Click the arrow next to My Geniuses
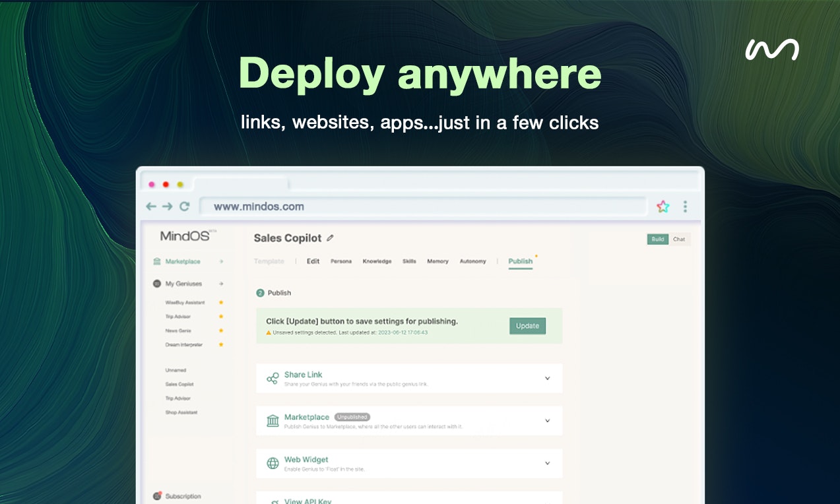This screenshot has width=840, height=504. (221, 284)
